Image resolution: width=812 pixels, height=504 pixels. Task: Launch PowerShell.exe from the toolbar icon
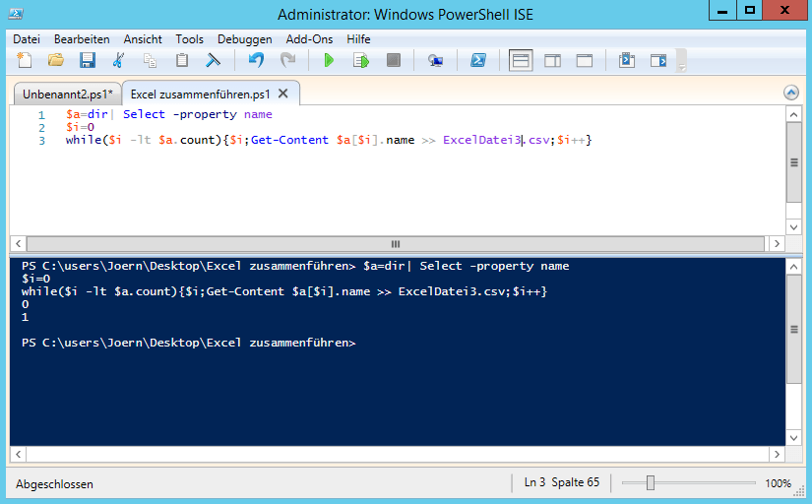coord(476,61)
